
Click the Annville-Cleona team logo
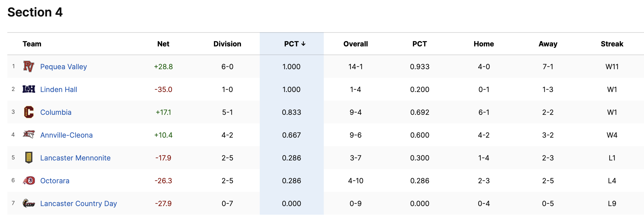pyautogui.click(x=29, y=135)
